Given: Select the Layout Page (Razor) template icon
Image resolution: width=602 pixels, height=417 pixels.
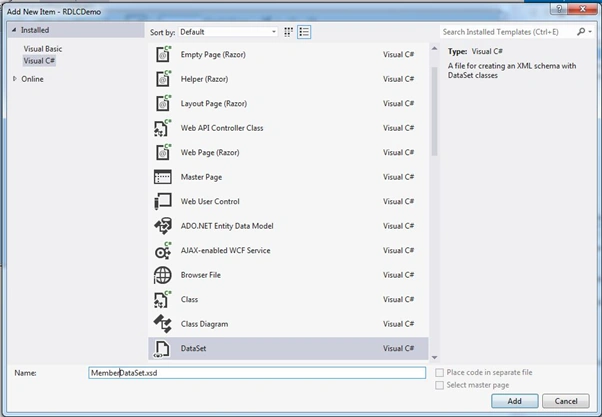Looking at the screenshot, I should click(163, 103).
